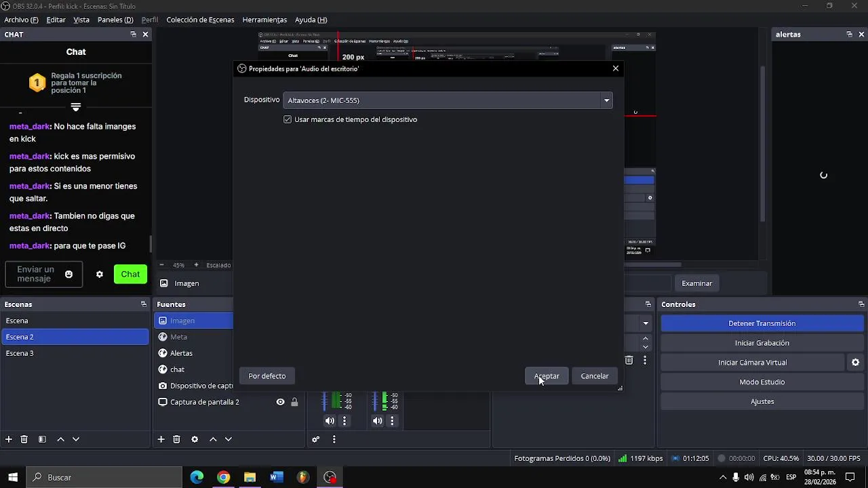The height and width of the screenshot is (488, 868).
Task: Open second audio channel options dots
Action: 393,421
